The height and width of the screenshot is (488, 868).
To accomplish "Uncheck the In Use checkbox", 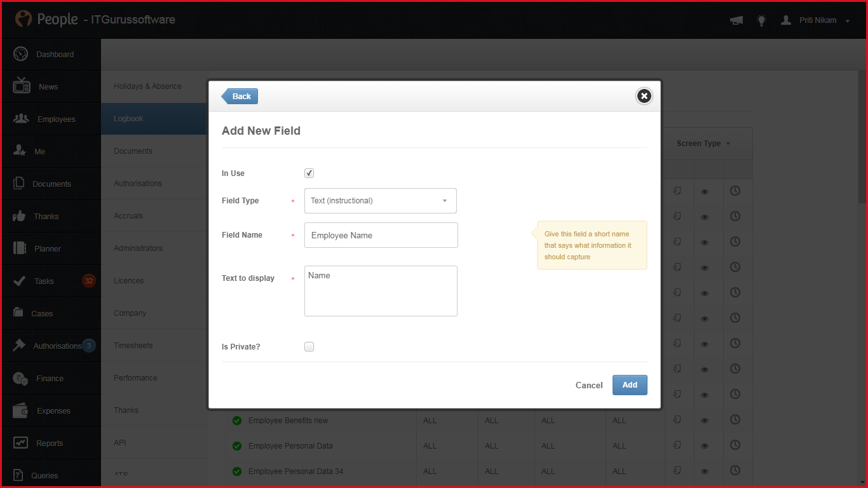I will pos(309,173).
